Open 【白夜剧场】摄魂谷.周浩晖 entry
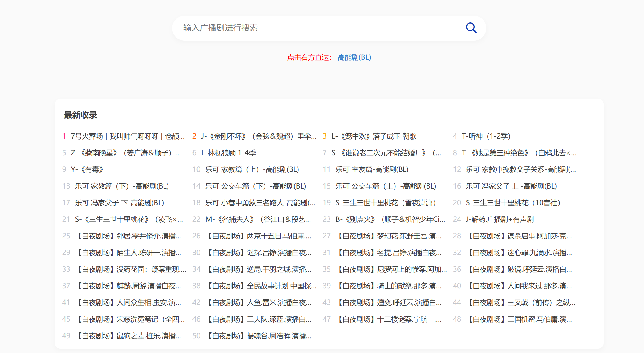Image resolution: width=644 pixels, height=353 pixels. tap(258, 336)
